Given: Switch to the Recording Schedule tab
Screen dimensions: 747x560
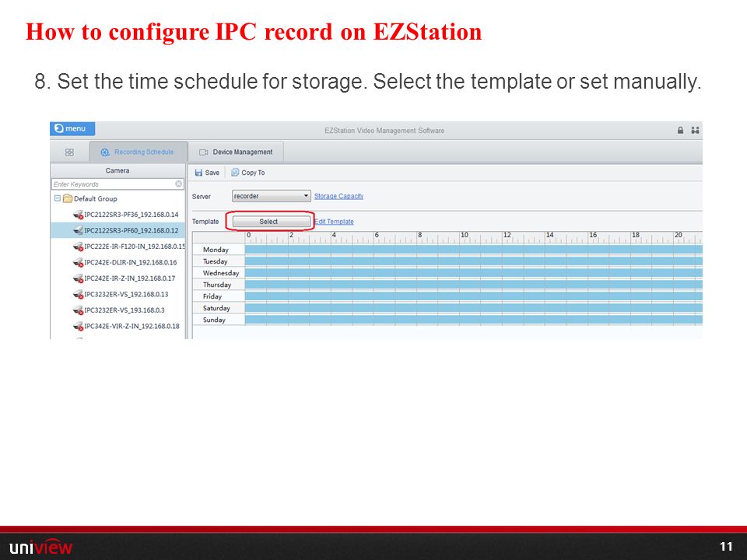Looking at the screenshot, I should click(x=139, y=152).
